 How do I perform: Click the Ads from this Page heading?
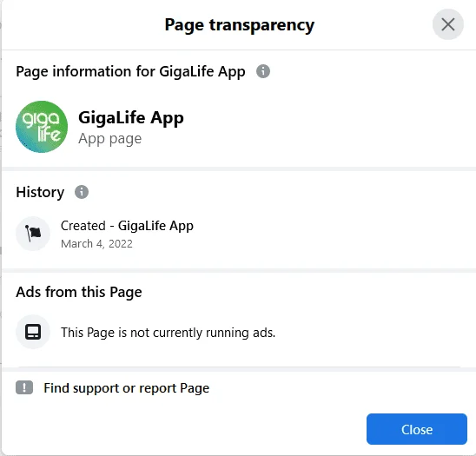pyautogui.click(x=79, y=292)
